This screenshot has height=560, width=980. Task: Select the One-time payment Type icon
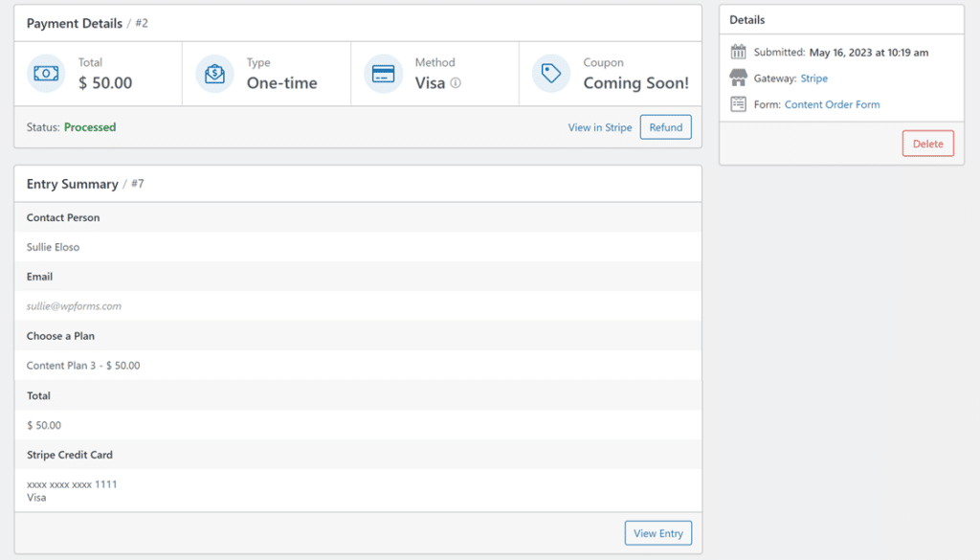click(x=212, y=73)
